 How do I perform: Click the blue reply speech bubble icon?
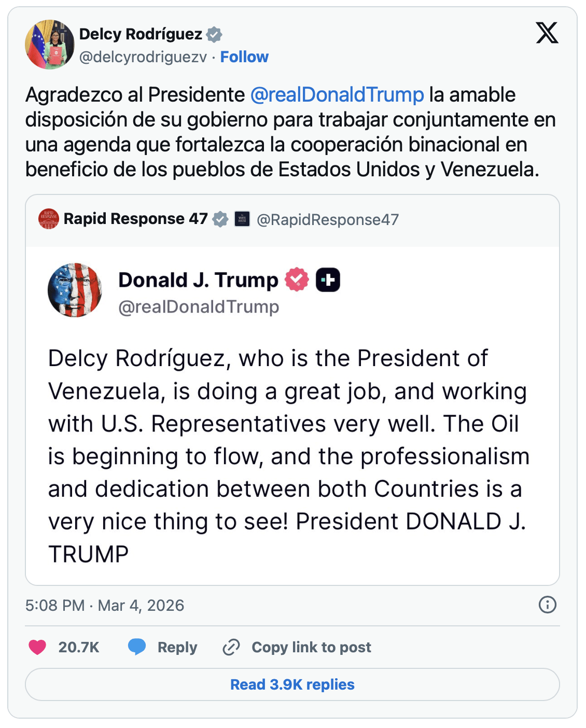[137, 647]
